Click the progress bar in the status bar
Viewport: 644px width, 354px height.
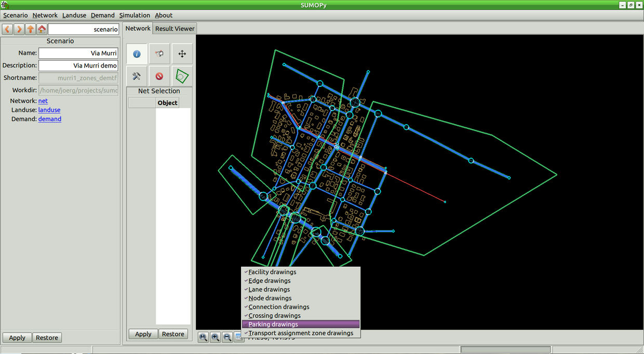tap(505, 349)
